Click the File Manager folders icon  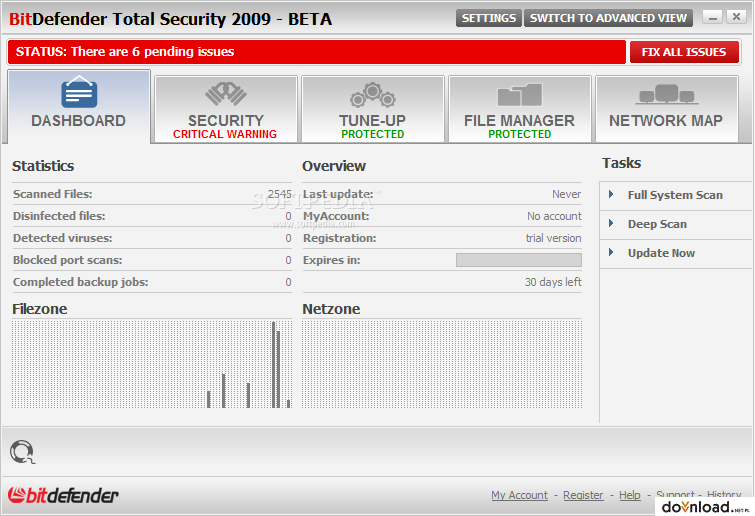(x=520, y=94)
